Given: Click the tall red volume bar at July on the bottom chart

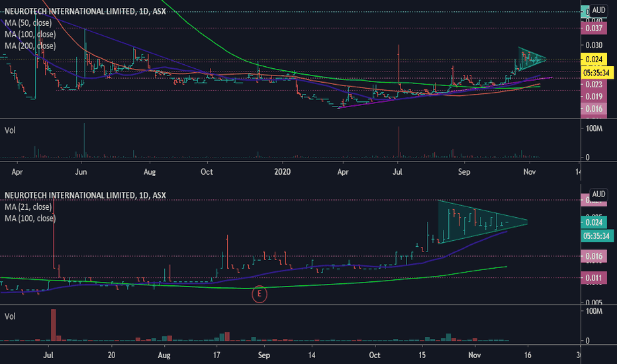Looking at the screenshot, I should [x=53, y=325].
